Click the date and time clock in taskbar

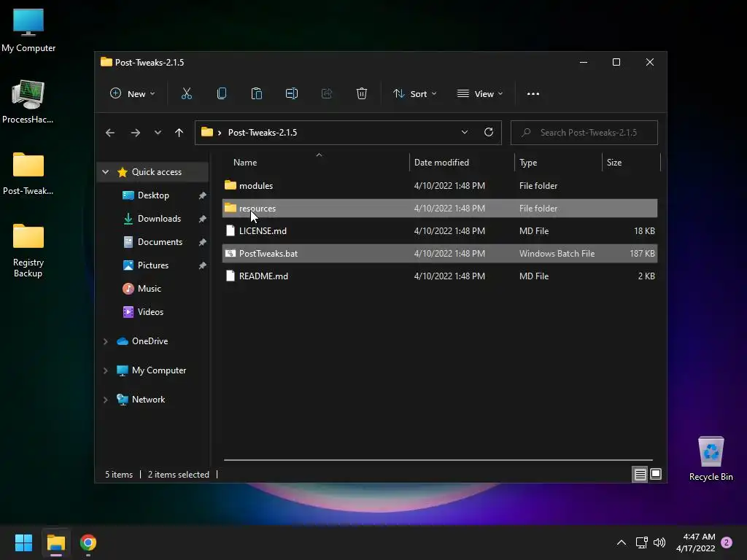(x=695, y=542)
